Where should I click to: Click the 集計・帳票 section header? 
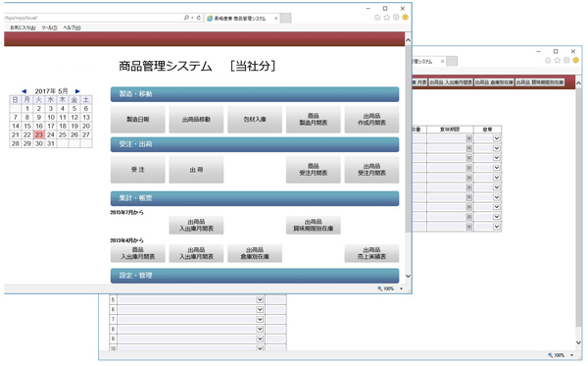pos(255,198)
